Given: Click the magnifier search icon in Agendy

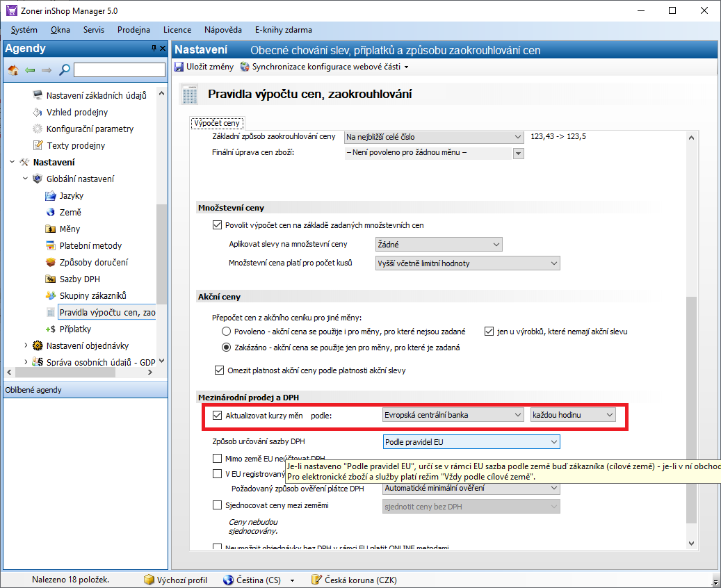Looking at the screenshot, I should 64,70.
